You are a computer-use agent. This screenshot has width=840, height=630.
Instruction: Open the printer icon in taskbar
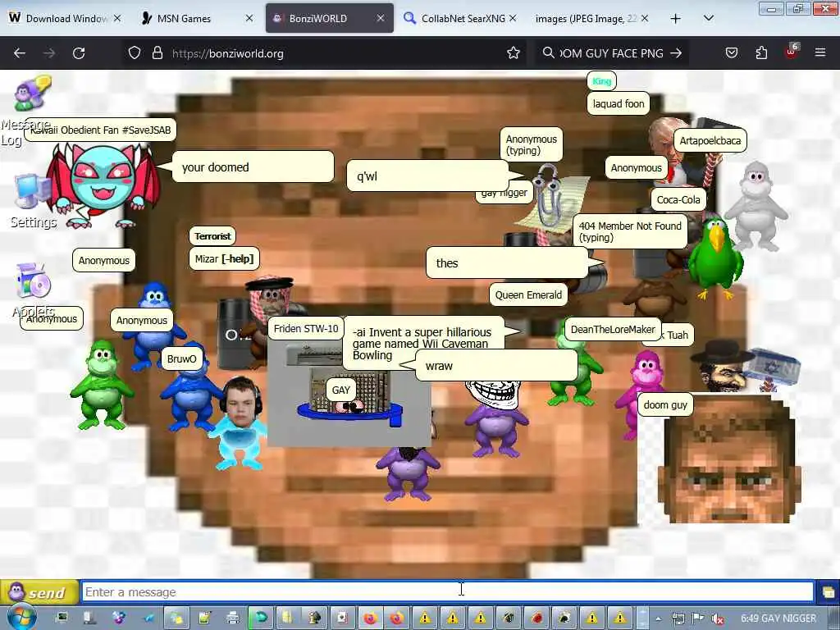pyautogui.click(x=232, y=618)
